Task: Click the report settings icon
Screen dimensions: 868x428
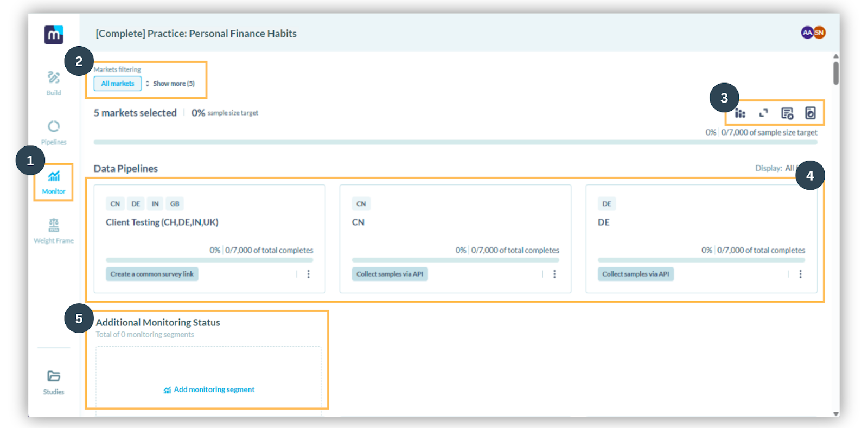Action: click(x=787, y=113)
